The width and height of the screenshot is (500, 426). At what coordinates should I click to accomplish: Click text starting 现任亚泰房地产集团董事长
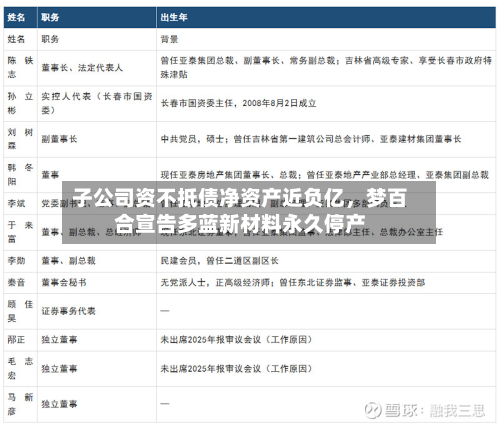click(x=324, y=175)
